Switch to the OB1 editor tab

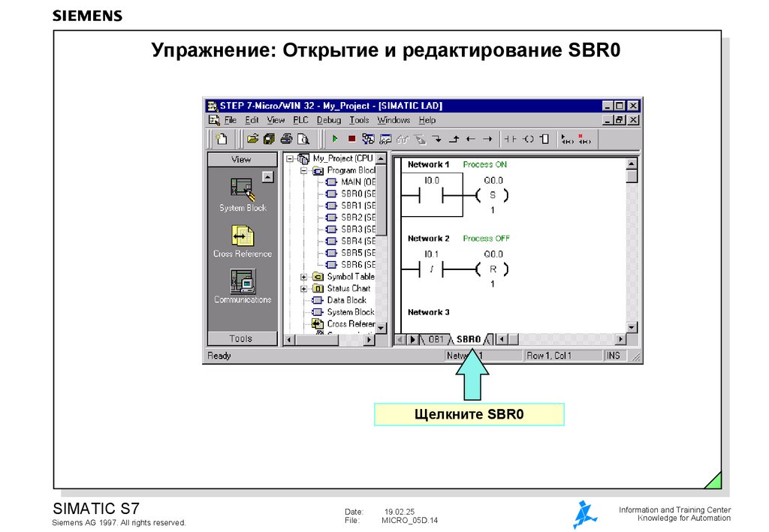(x=436, y=339)
